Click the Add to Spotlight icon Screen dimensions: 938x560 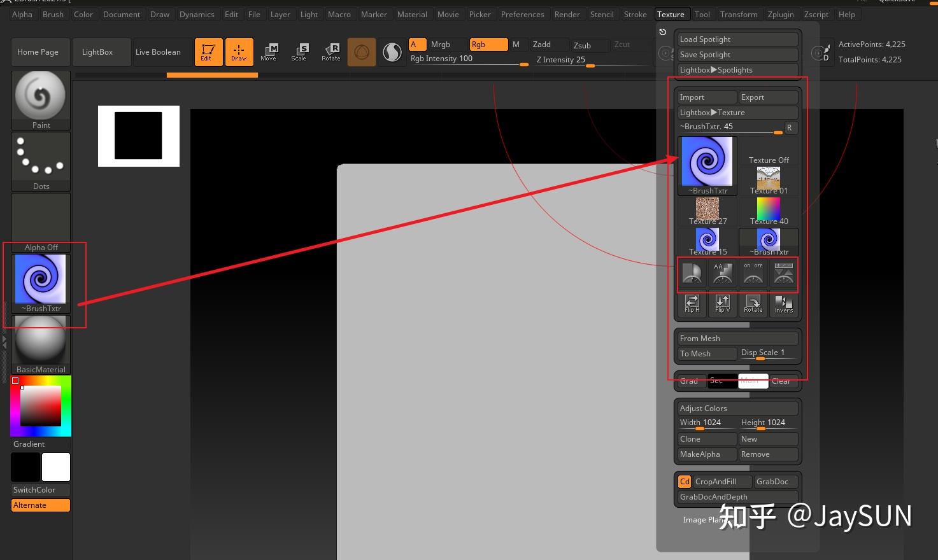[692, 274]
